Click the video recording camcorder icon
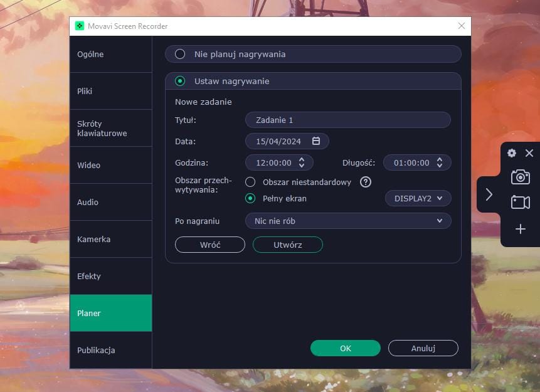The height and width of the screenshot is (392, 540). click(520, 202)
